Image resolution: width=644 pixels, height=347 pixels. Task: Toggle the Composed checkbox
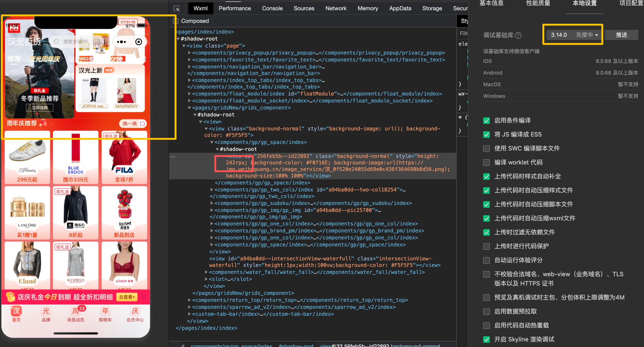(176, 21)
